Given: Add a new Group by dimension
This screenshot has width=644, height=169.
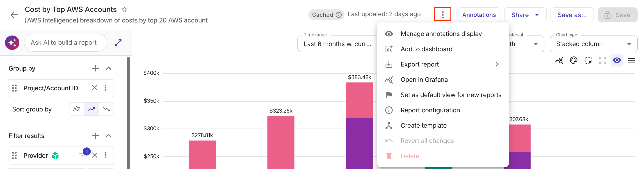Looking at the screenshot, I should [x=96, y=68].
